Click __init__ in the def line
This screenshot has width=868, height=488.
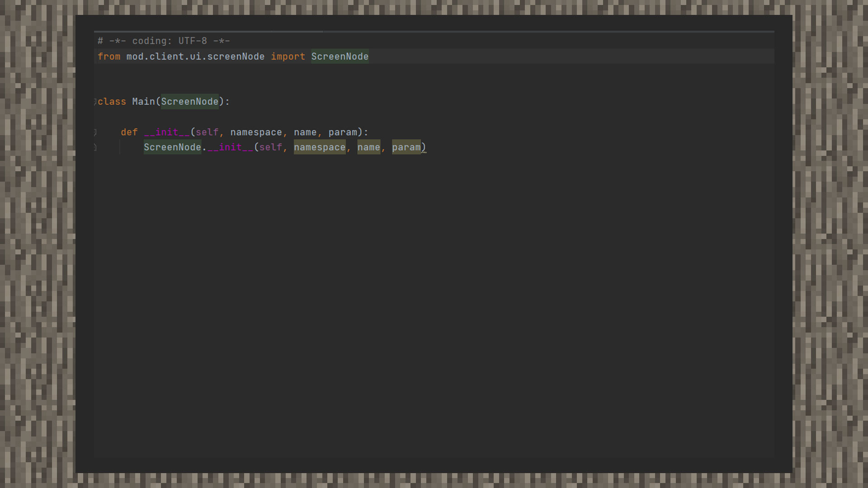point(167,132)
